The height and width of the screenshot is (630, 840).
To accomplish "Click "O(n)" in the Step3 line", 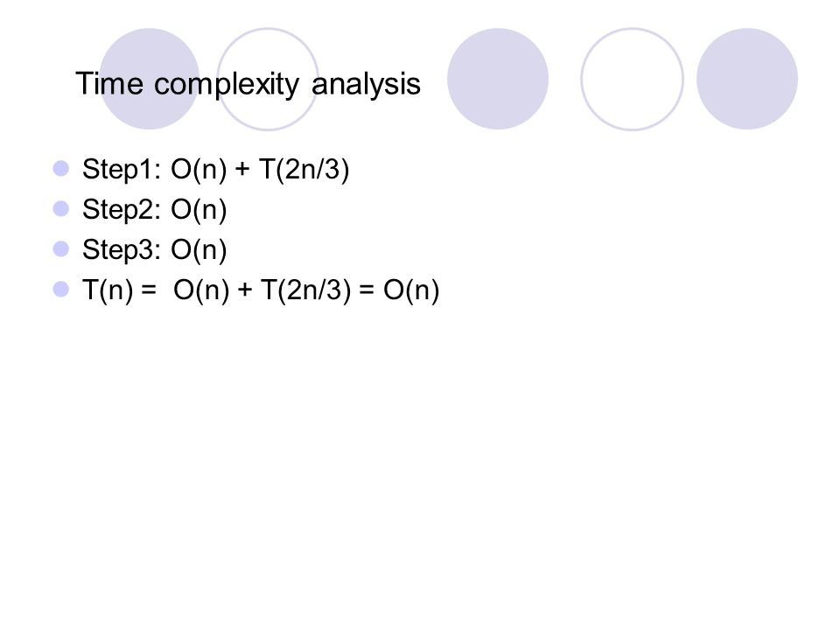I will coord(199,250).
